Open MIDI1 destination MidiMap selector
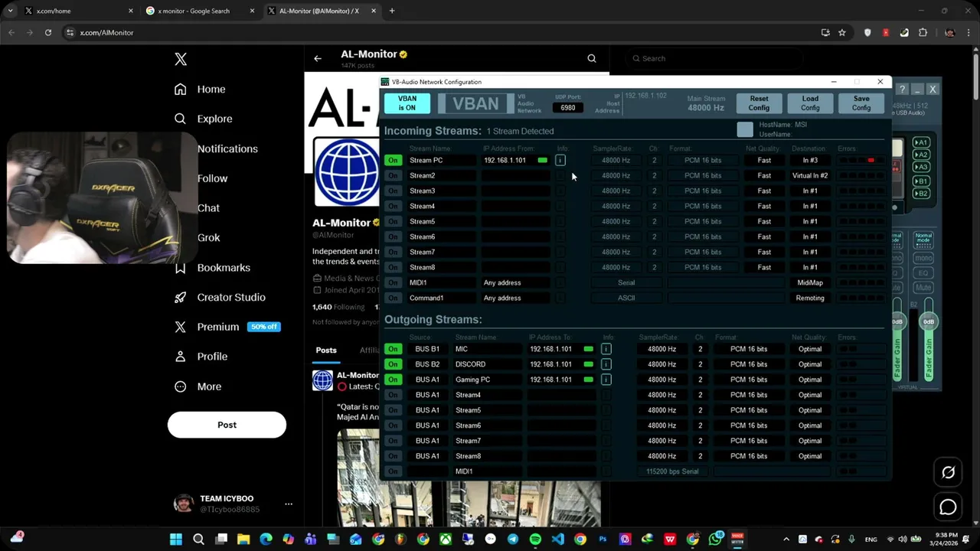Viewport: 980px width, 551px height. pyautogui.click(x=810, y=282)
